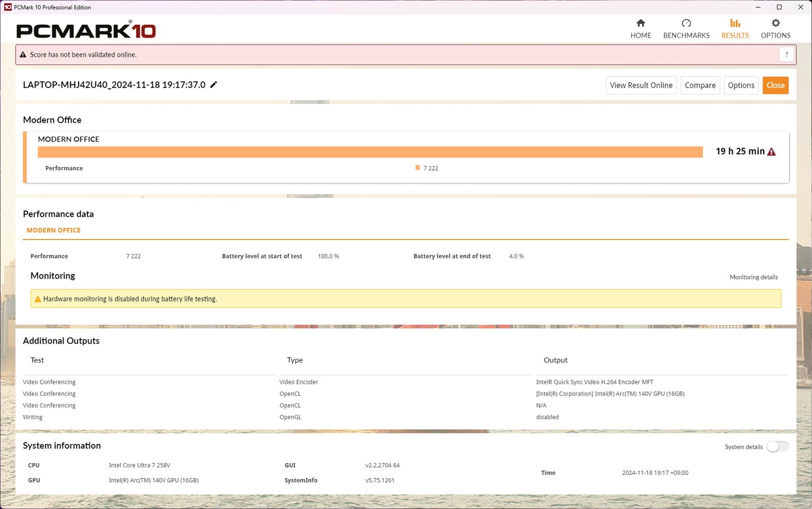This screenshot has height=509, width=812.
Task: Open the Monitoring details link
Action: [x=754, y=277]
